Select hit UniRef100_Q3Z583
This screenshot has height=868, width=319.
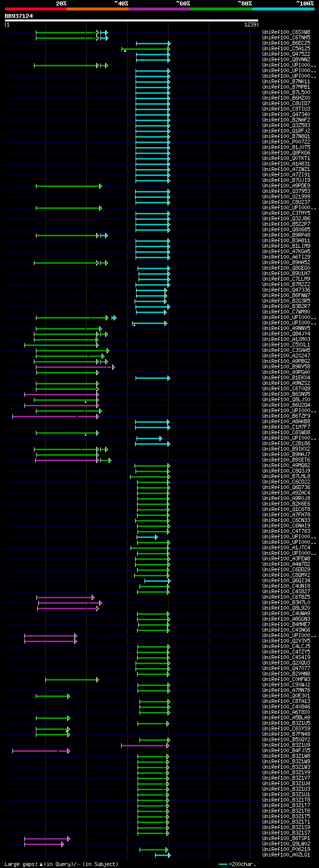point(286,126)
